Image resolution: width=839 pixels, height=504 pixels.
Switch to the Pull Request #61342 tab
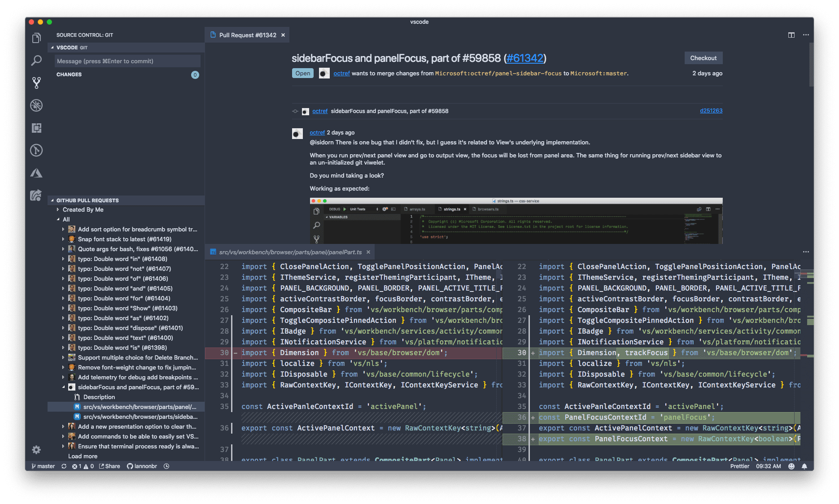(x=247, y=35)
